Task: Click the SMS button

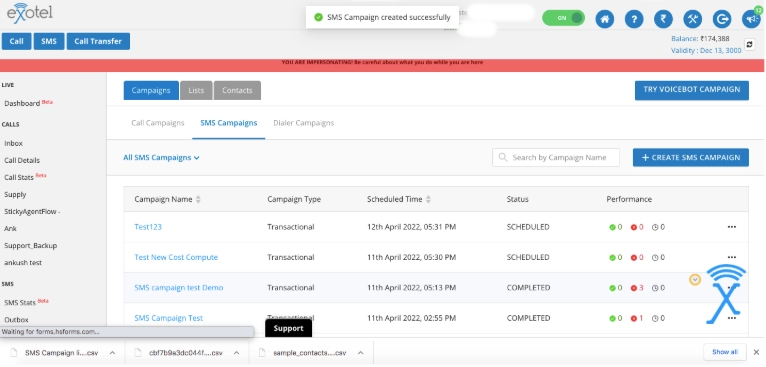Action: pos(49,42)
